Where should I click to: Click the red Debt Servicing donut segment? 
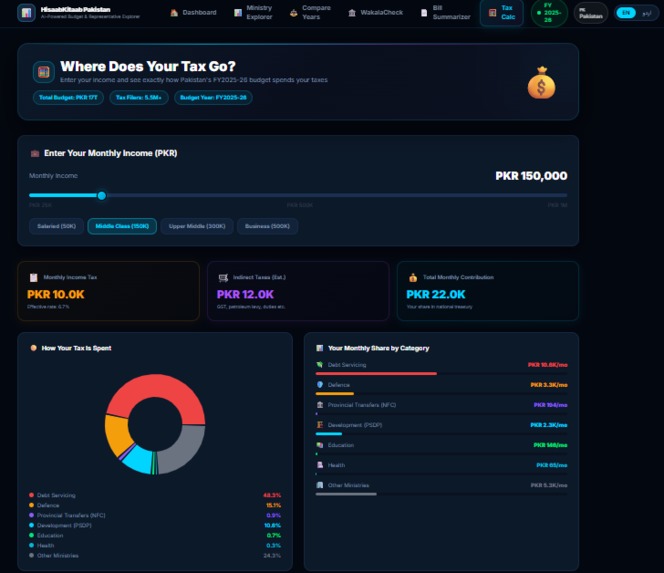[160, 386]
